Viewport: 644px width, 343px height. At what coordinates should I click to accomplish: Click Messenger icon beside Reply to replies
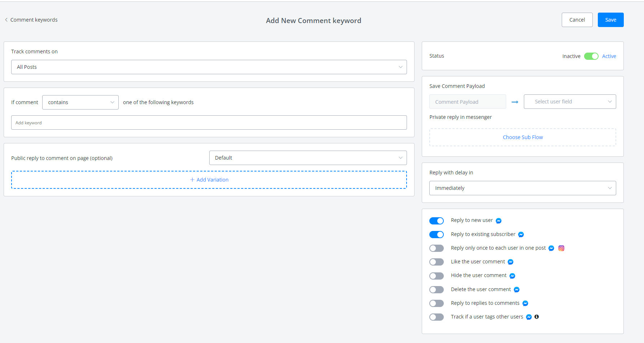(525, 303)
